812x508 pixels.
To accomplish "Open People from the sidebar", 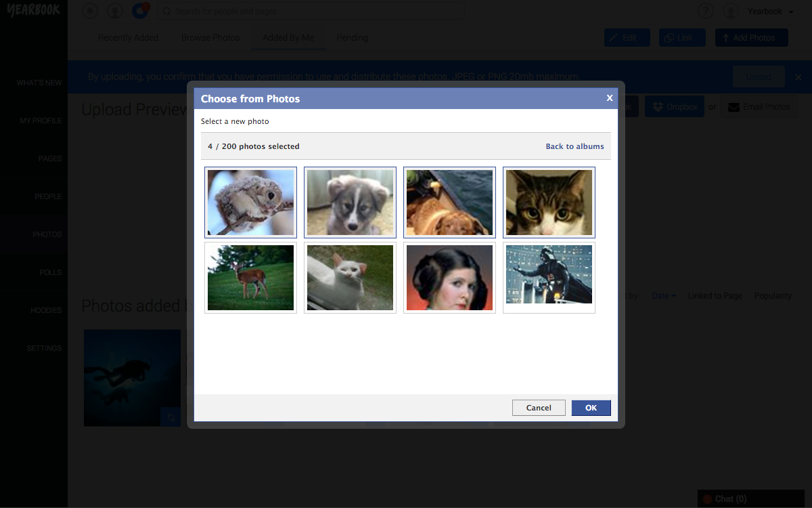I will [48, 196].
